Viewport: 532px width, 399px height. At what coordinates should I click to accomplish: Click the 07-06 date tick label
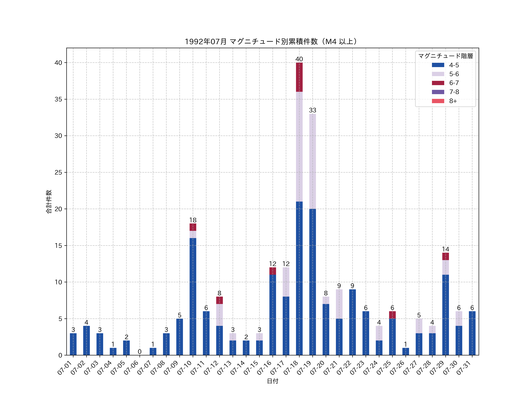(x=131, y=368)
